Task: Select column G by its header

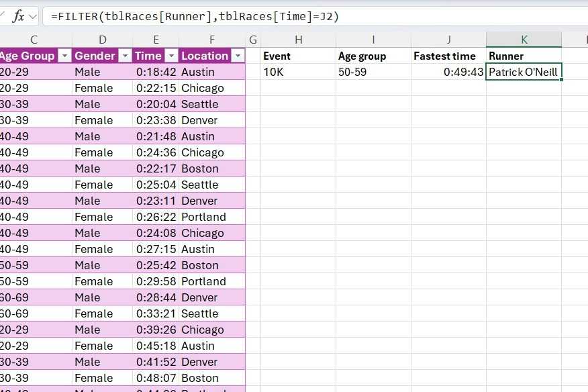Action: pyautogui.click(x=253, y=40)
